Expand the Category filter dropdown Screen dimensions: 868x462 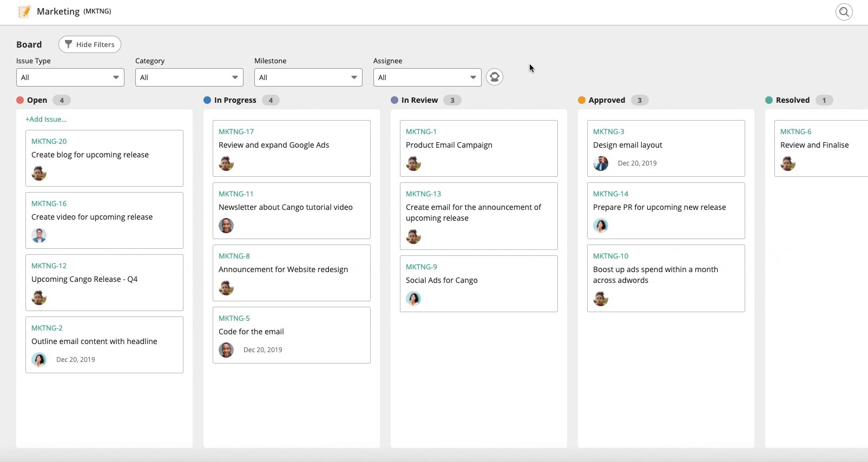[189, 77]
